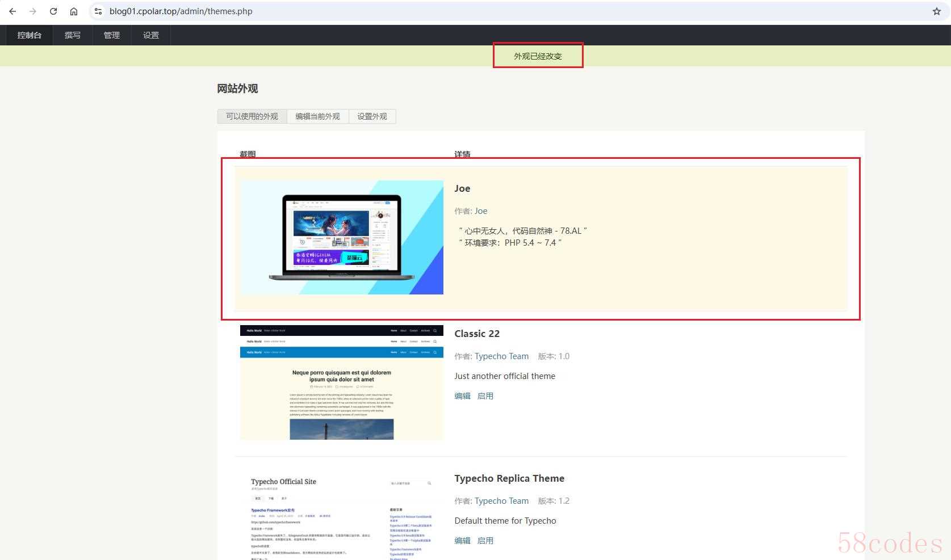The image size is (951, 560).
Task: Click Joe theme laptop screenshot
Action: point(341,237)
